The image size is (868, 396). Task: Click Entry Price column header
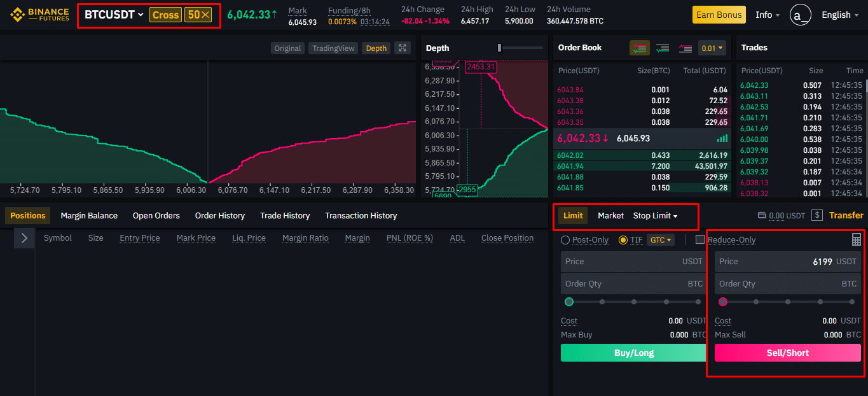(x=140, y=238)
